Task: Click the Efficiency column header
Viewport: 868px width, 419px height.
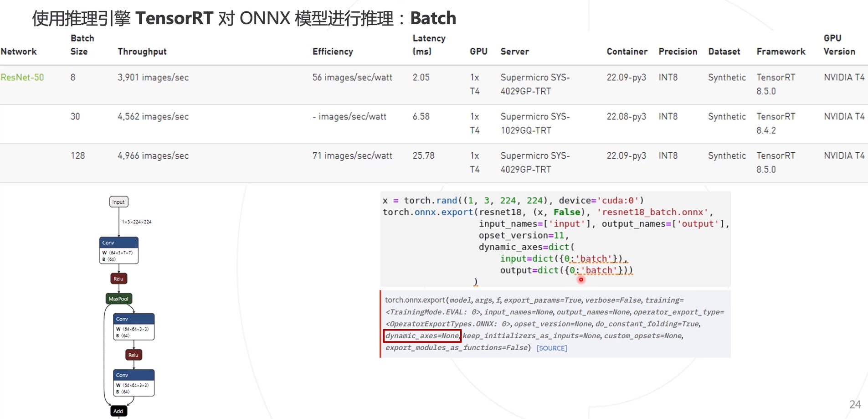Action: tap(333, 52)
